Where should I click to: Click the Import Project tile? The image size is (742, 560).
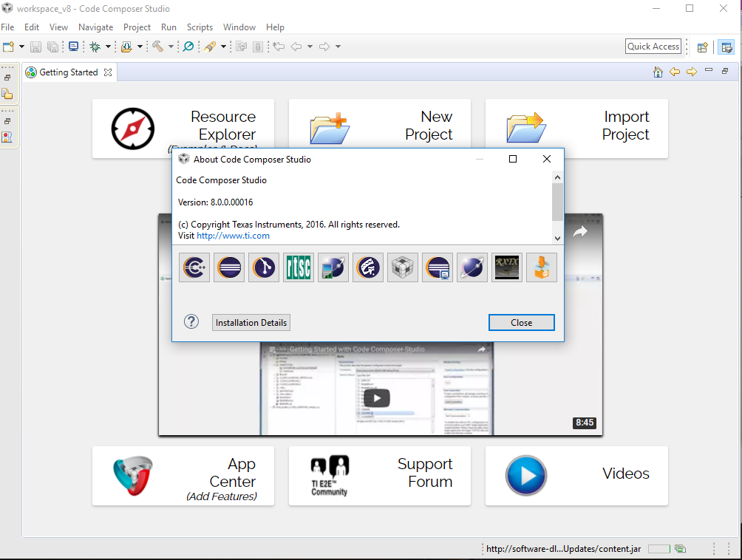click(x=577, y=129)
